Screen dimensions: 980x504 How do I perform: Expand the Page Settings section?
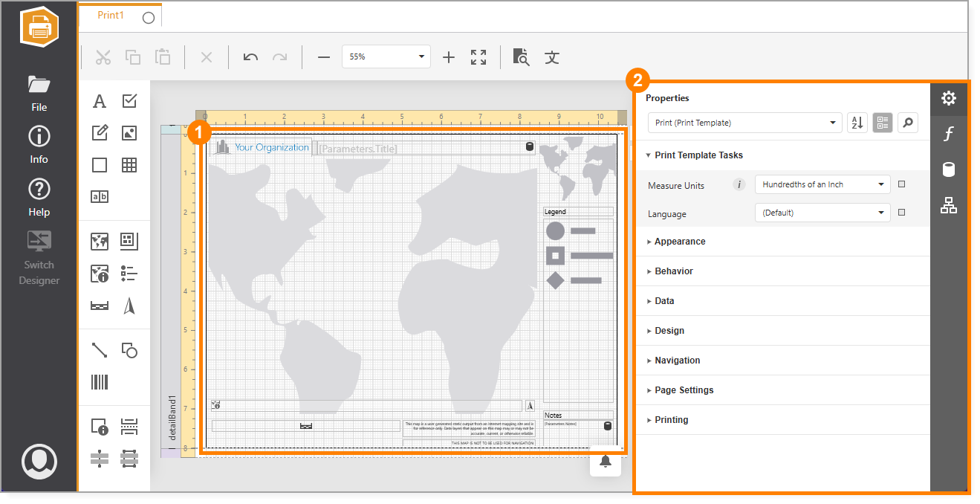click(684, 390)
